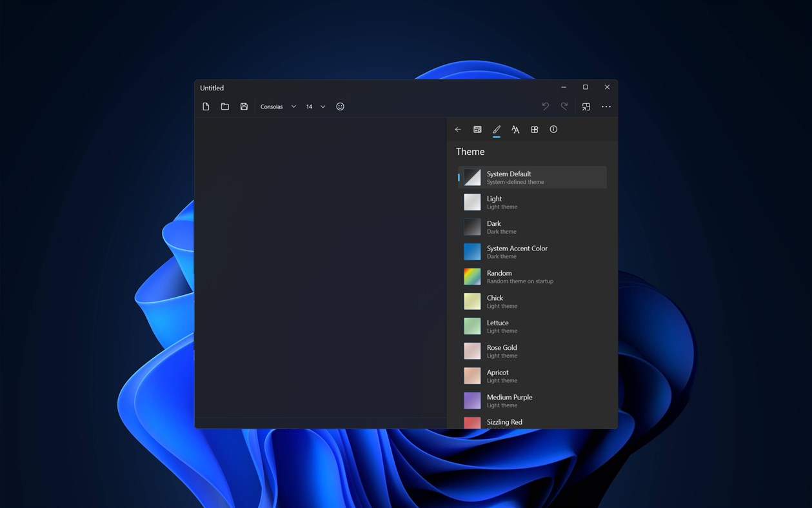Switch to the General settings tab
Viewport: 812px width, 508px height.
pos(477,129)
